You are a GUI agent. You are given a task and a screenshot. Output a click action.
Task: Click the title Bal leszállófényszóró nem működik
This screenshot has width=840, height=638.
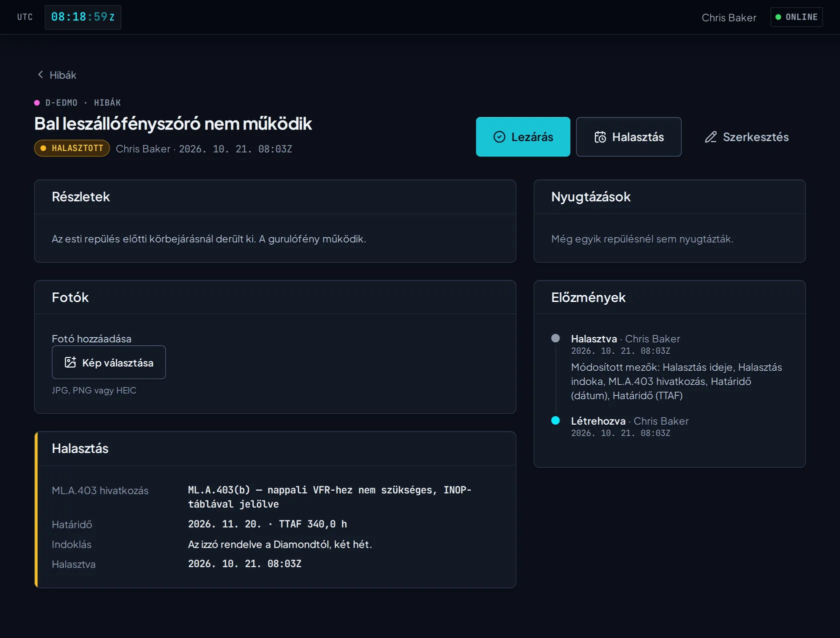(x=173, y=123)
